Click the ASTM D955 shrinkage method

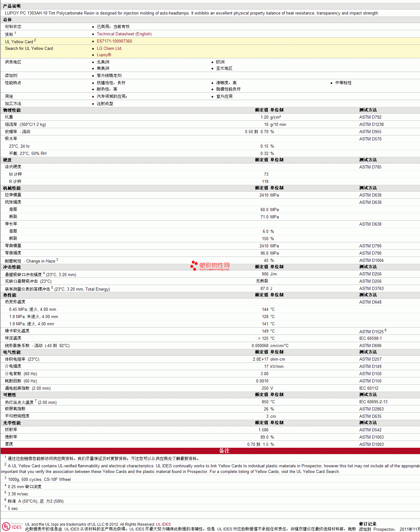tap(370, 132)
